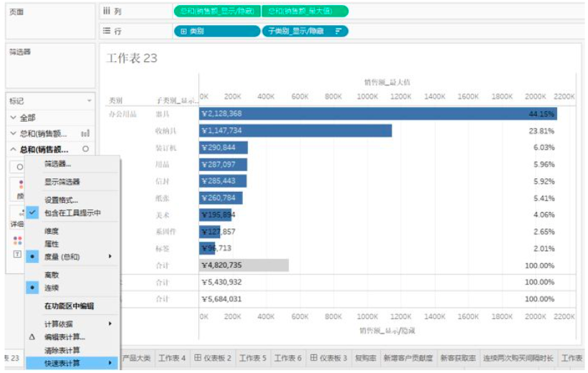This screenshot has height=373, width=588.
Task: Choose 编辑表计算... from the menu
Action: pyautogui.click(x=65, y=336)
